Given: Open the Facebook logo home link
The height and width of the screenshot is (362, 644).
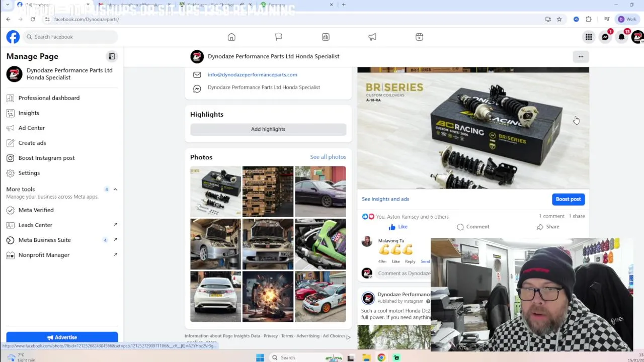Looking at the screenshot, I should [x=13, y=37].
